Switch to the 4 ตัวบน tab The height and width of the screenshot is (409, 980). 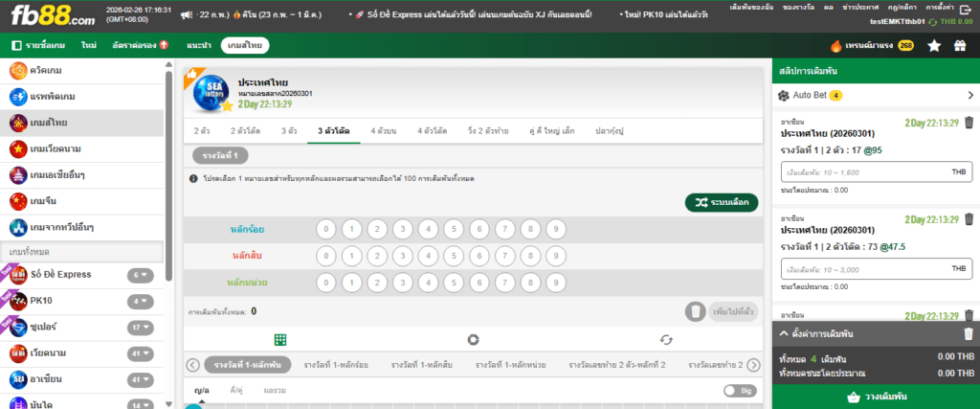383,131
